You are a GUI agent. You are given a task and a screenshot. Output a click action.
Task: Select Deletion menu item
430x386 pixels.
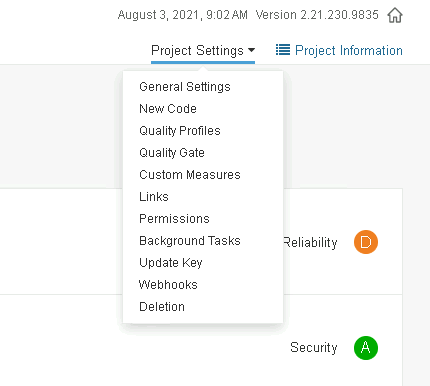[x=162, y=307]
